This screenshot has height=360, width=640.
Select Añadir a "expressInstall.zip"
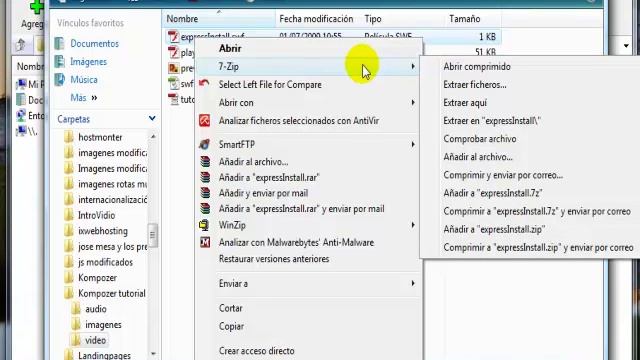(494, 229)
